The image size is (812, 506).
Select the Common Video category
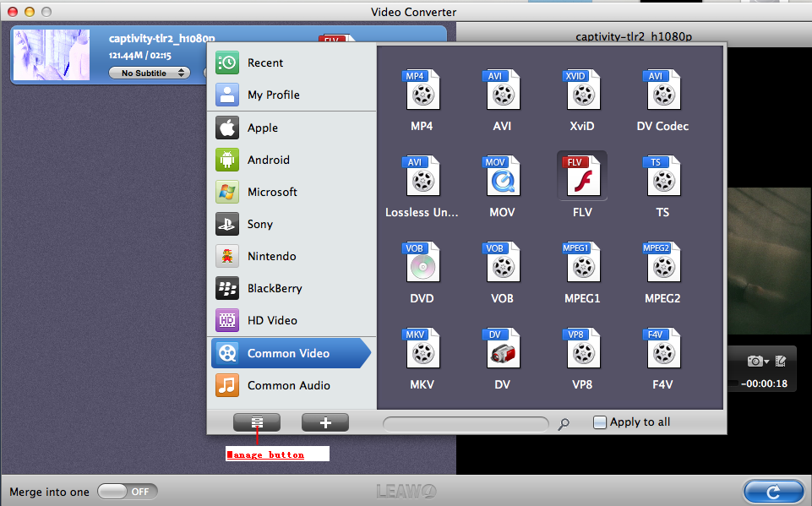click(291, 353)
